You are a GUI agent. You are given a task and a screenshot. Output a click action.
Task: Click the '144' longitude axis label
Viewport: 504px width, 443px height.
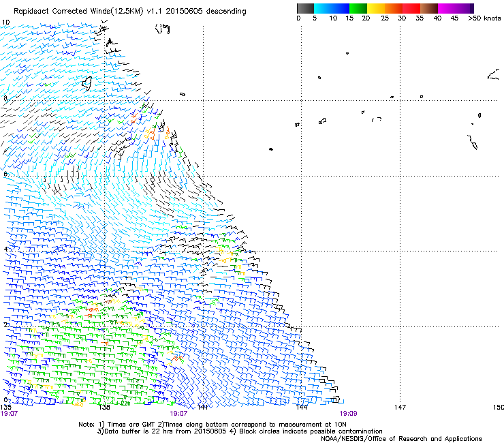pos(302,407)
